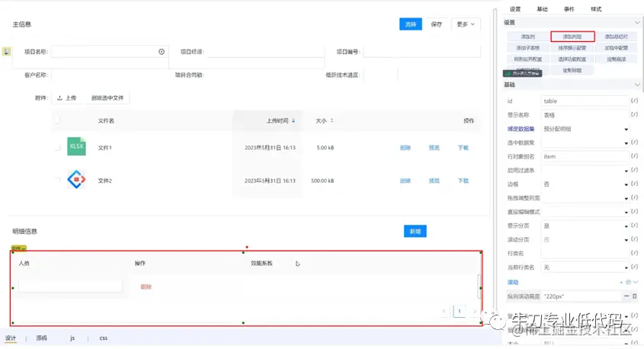Click the 人员 input cell in detail table
Screen dimensions: 644x349
(70, 287)
